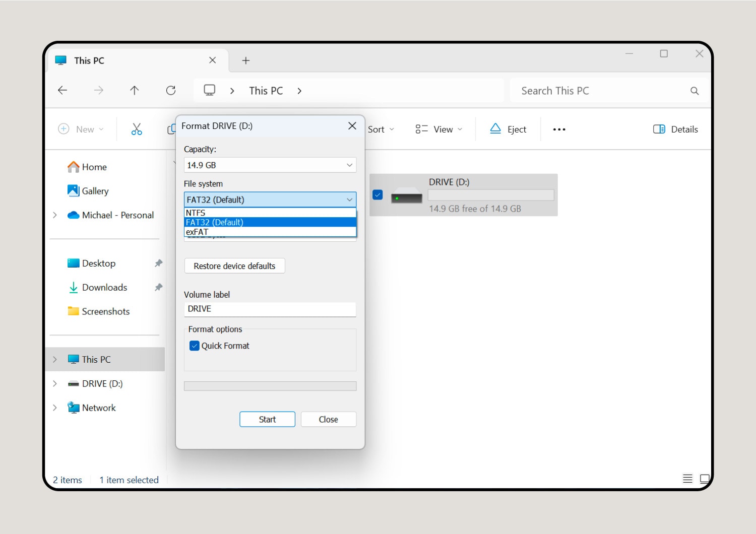
Task: Expand the Michael - Personal tree node
Action: pyautogui.click(x=55, y=215)
